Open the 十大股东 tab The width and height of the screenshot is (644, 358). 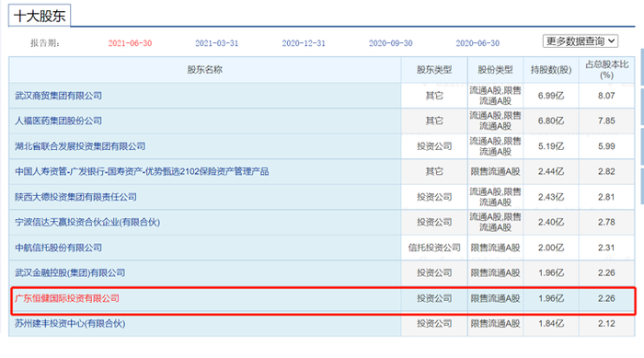tap(40, 16)
